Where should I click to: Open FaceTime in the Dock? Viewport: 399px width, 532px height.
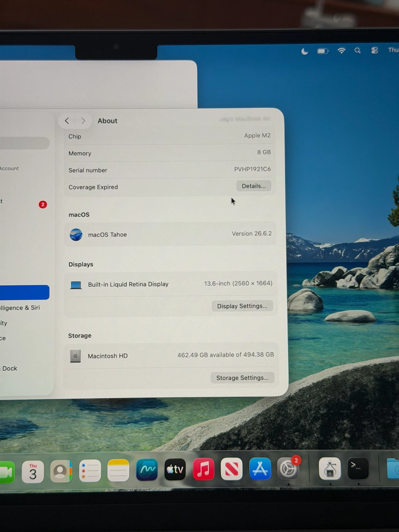(x=7, y=472)
